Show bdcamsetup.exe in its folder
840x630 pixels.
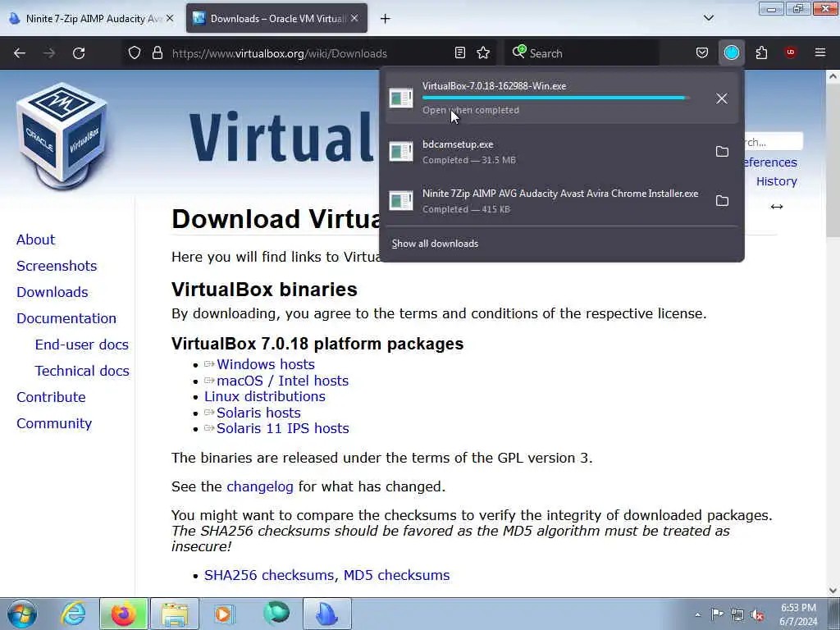pyautogui.click(x=722, y=152)
